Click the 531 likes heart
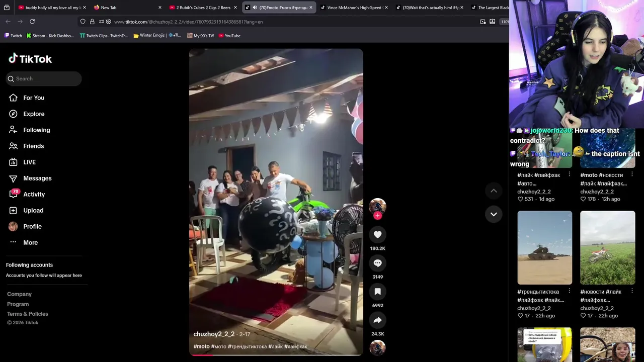644x362 pixels. (520, 199)
